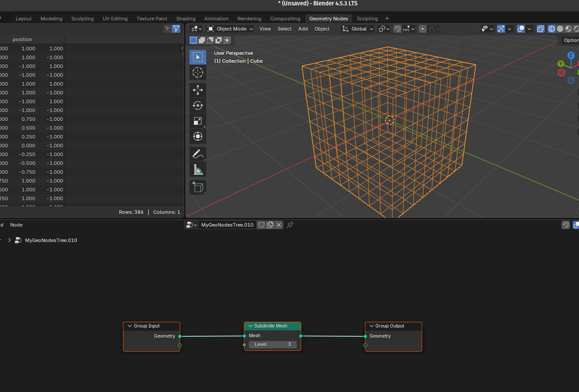This screenshot has width=579, height=392.
Task: Select the Annotate tool
Action: pos(198,153)
